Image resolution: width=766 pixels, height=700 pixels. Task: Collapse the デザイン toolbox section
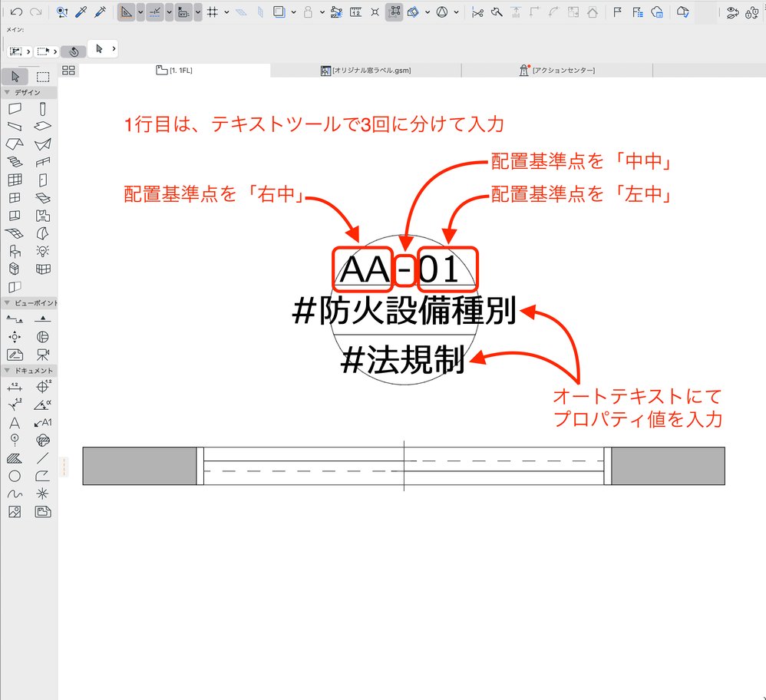(x=7, y=92)
